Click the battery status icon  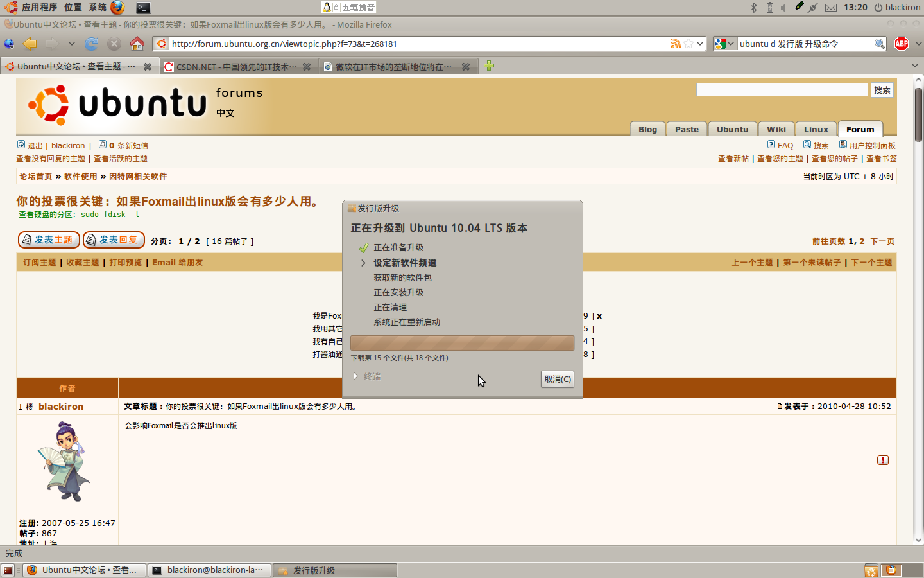tap(769, 8)
